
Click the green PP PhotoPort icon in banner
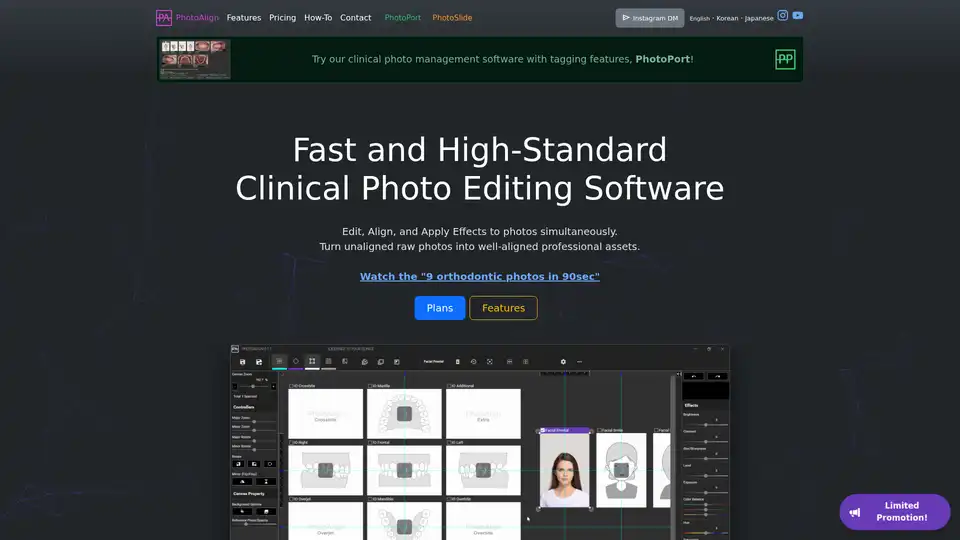tap(785, 59)
